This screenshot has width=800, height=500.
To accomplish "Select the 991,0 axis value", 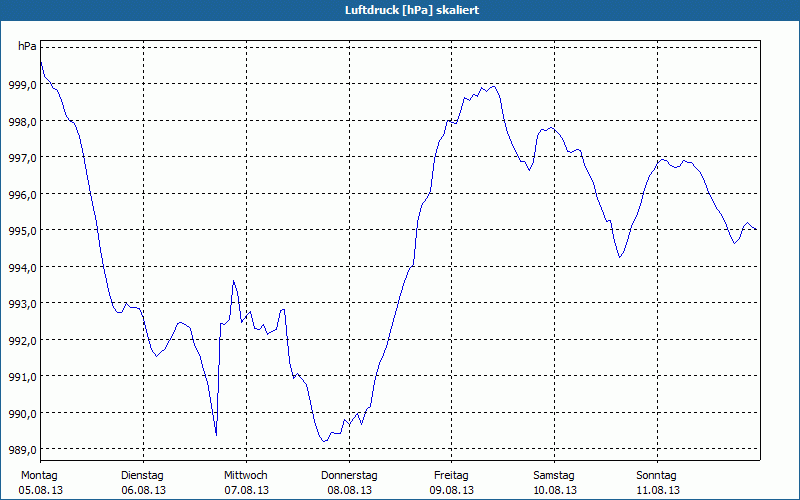I will [x=23, y=377].
